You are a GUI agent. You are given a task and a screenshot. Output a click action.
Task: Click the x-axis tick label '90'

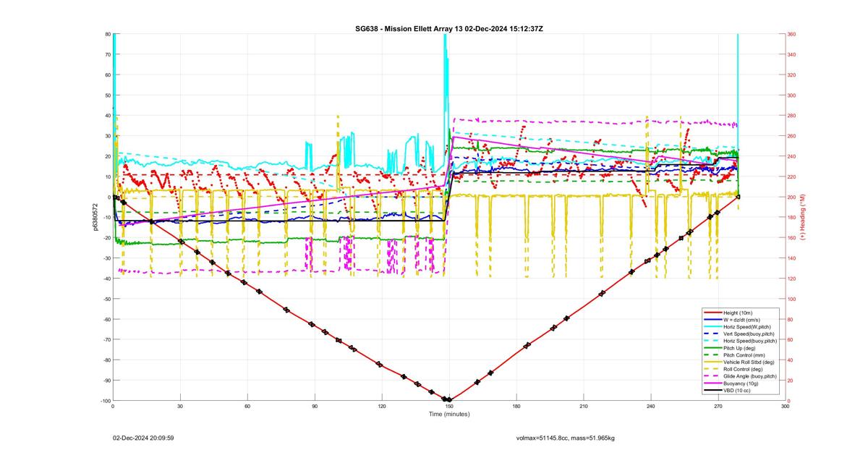[x=315, y=407]
